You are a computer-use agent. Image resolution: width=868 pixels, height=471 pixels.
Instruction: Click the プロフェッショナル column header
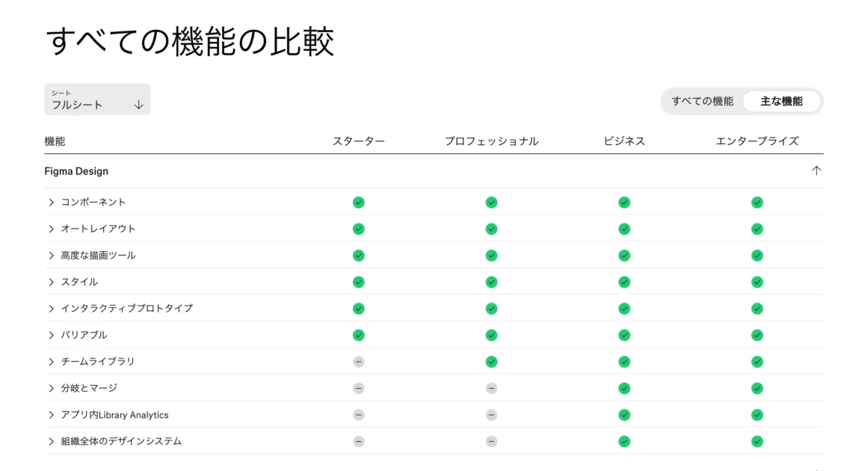tap(491, 141)
